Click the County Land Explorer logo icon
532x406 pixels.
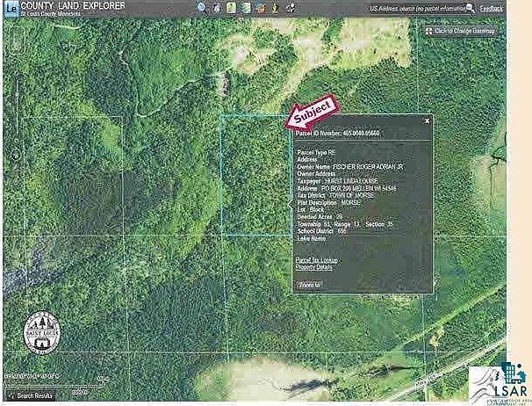(x=11, y=11)
